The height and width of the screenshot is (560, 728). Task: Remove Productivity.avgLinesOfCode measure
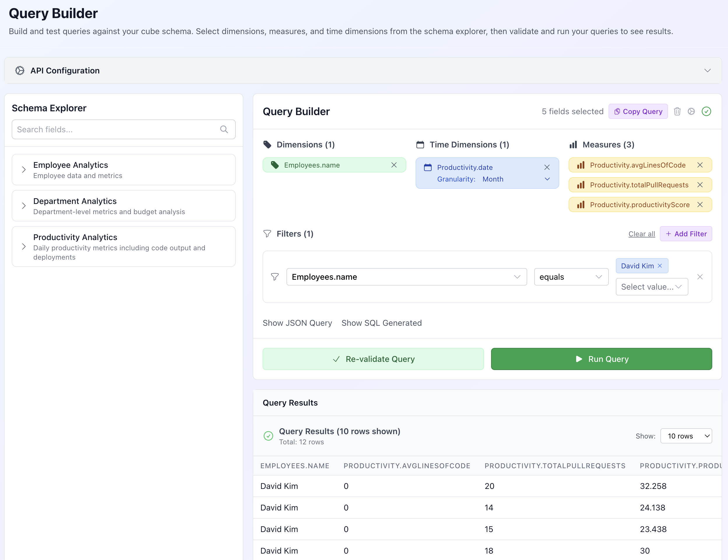(x=700, y=165)
